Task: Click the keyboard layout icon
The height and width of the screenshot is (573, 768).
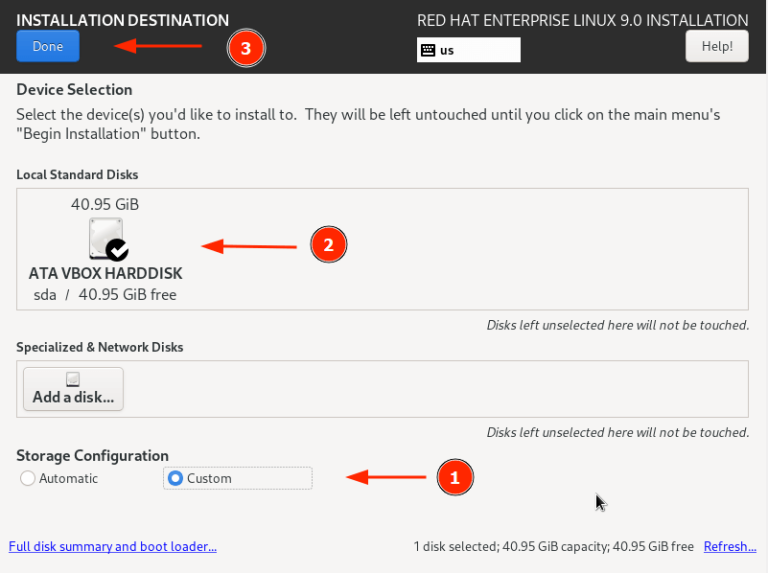Action: tap(428, 50)
